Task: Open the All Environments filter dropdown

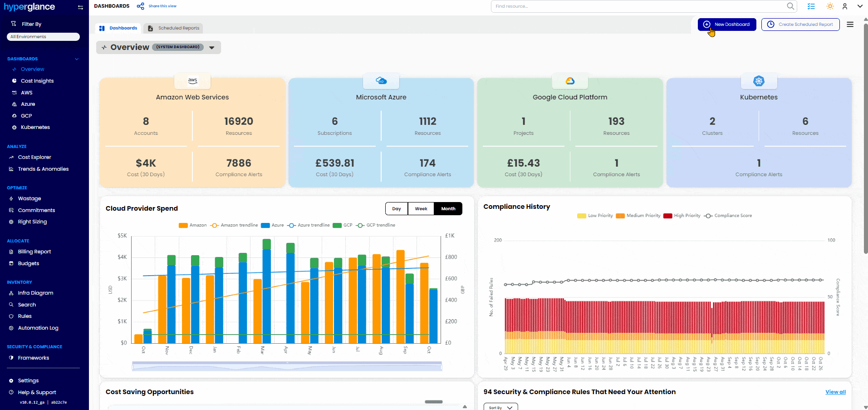Action: coord(43,37)
